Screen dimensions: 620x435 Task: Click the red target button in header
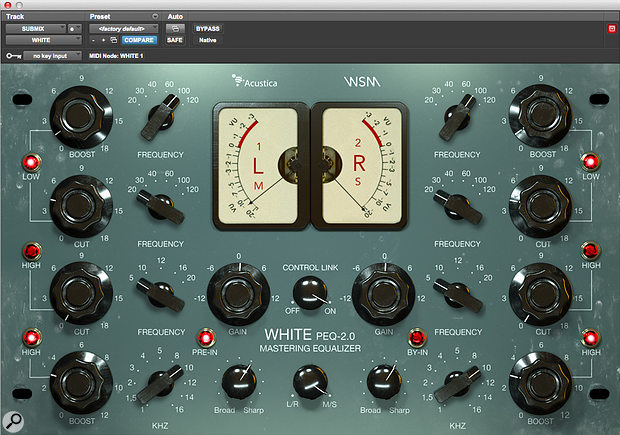[612, 29]
